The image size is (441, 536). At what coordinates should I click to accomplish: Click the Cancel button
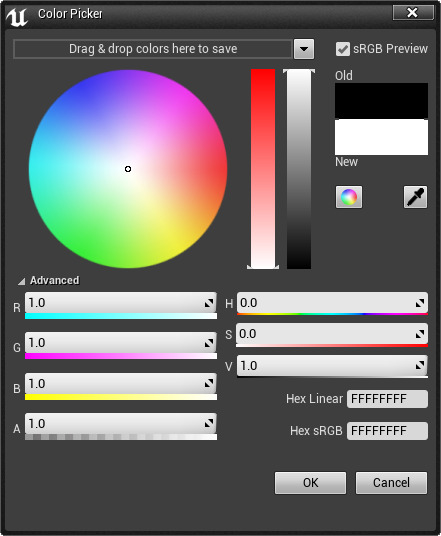pos(391,483)
